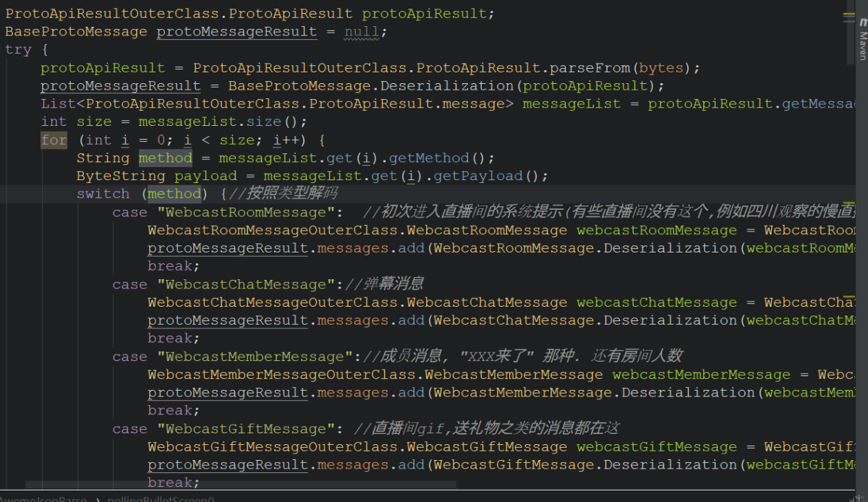868x502 pixels.
Task: Click the 'ByteString' type name
Action: click(x=121, y=176)
